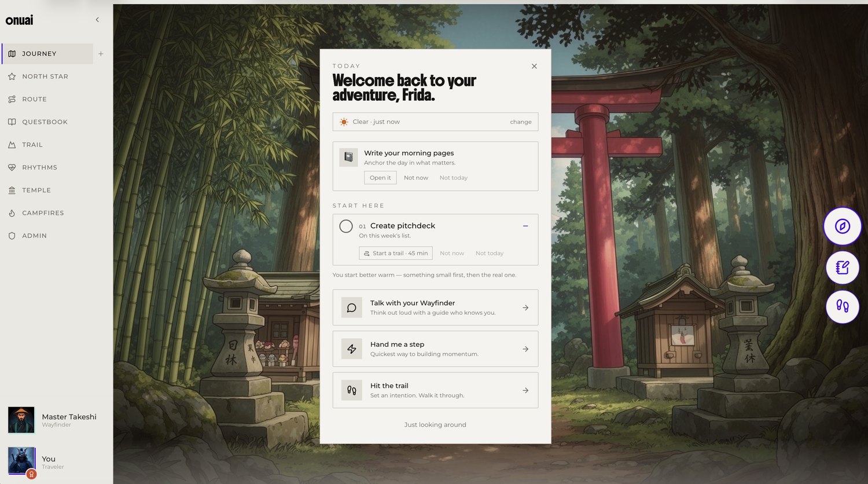Open the footprints floating button

(x=843, y=306)
